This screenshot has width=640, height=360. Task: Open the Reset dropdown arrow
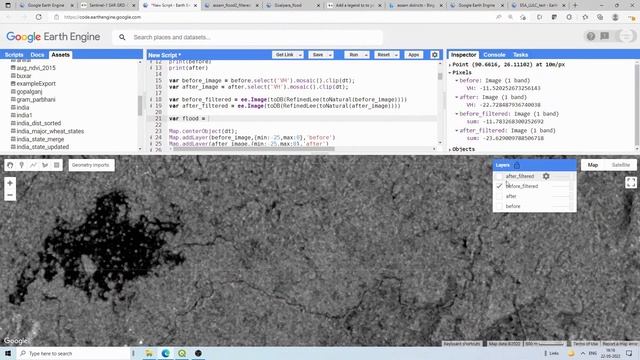coord(396,55)
